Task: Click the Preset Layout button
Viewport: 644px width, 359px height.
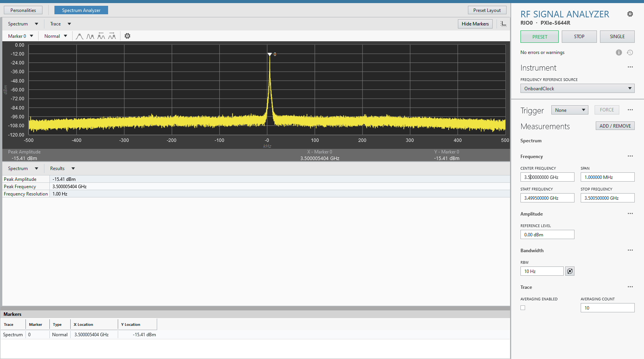Action: [x=487, y=10]
